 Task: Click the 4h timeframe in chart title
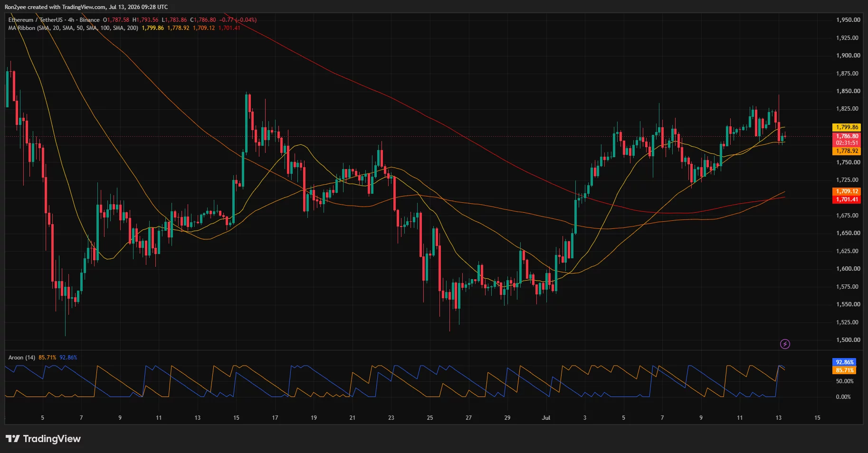tap(71, 20)
